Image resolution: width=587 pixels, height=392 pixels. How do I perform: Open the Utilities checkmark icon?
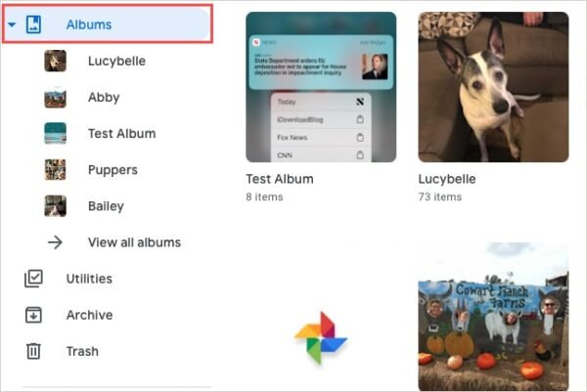(x=33, y=279)
